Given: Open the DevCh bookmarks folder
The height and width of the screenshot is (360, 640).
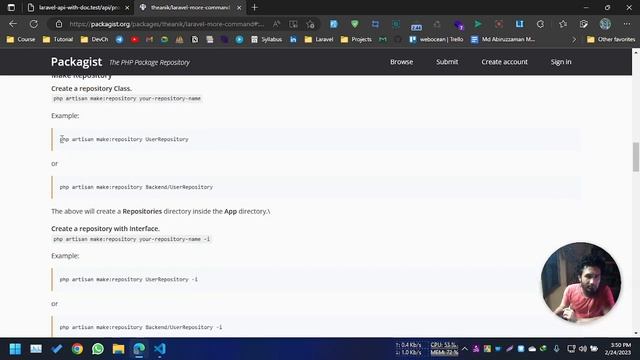Looking at the screenshot, I should click(94, 39).
